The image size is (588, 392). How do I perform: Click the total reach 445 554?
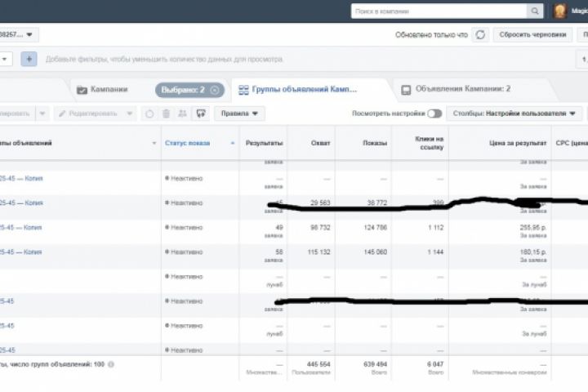318,364
